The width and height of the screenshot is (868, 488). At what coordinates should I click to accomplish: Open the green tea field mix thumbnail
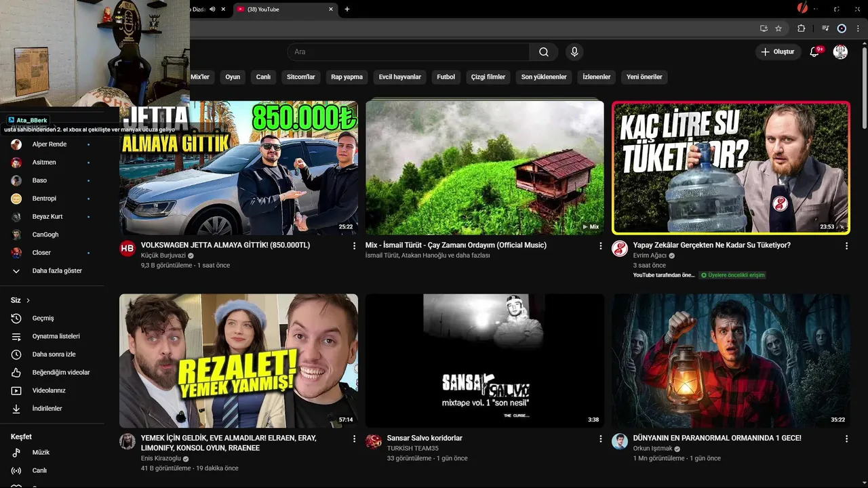point(485,168)
